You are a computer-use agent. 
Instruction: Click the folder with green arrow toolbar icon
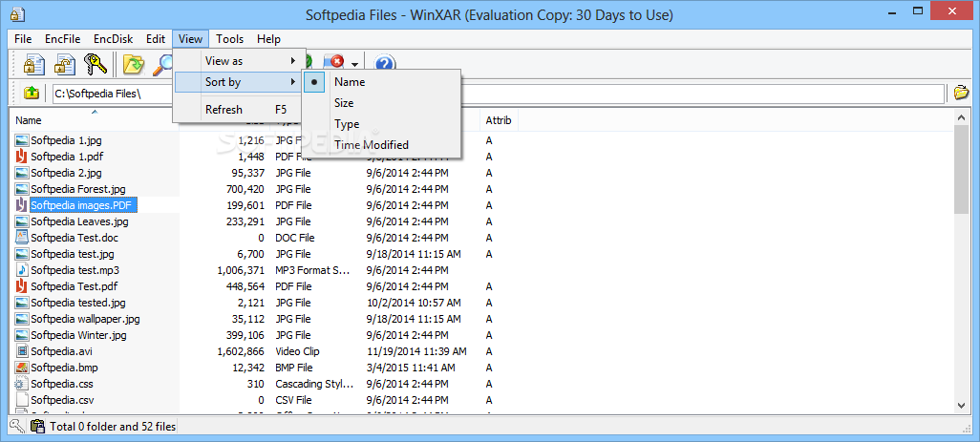133,64
